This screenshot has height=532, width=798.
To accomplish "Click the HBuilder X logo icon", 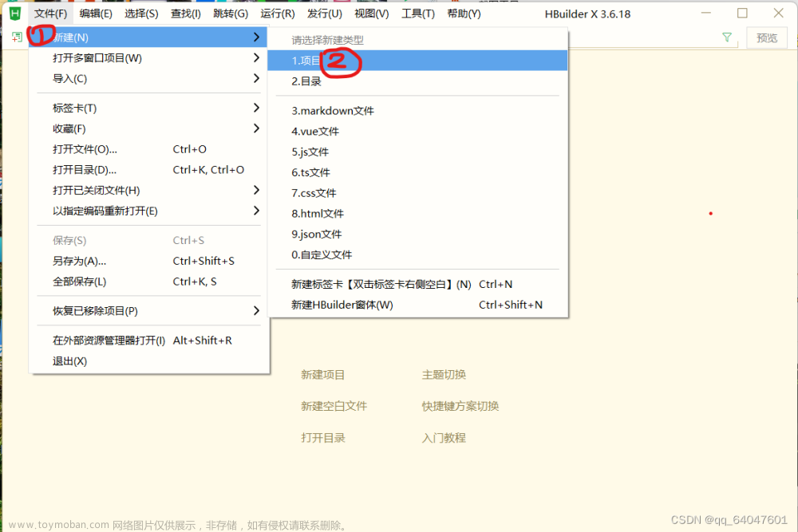I will [15, 14].
